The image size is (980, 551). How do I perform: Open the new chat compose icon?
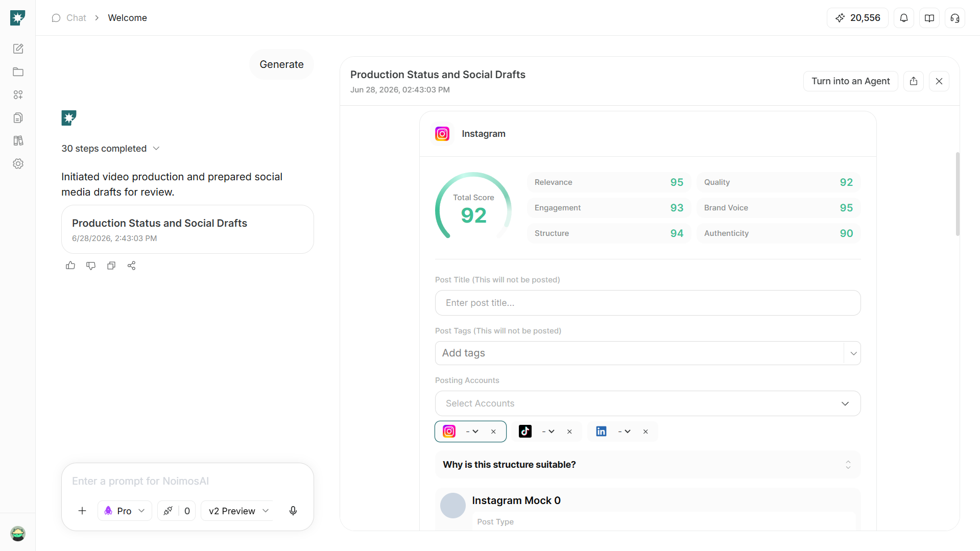pos(18,49)
